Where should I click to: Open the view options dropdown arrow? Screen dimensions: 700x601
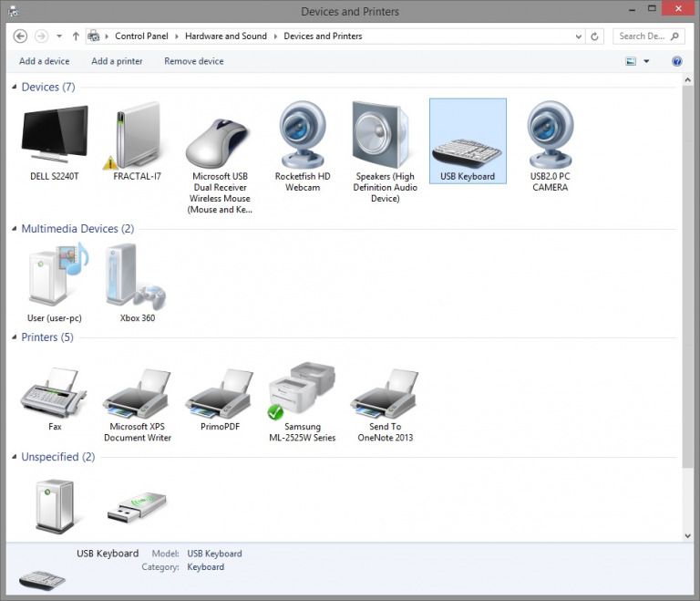point(646,61)
